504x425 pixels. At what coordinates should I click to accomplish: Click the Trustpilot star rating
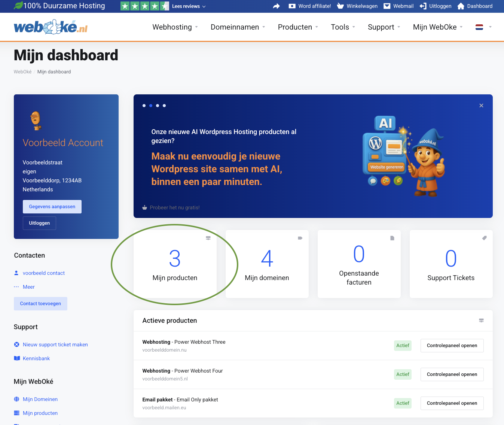click(144, 6)
